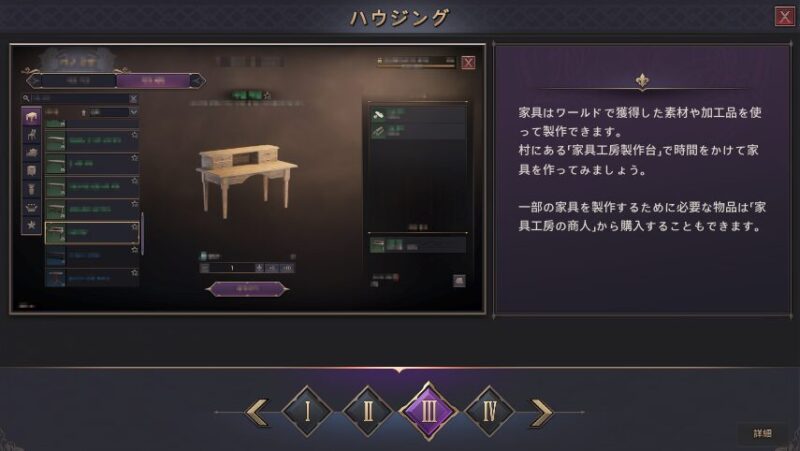
Task: Go to the next tutorial page arrow
Action: [x=541, y=412]
